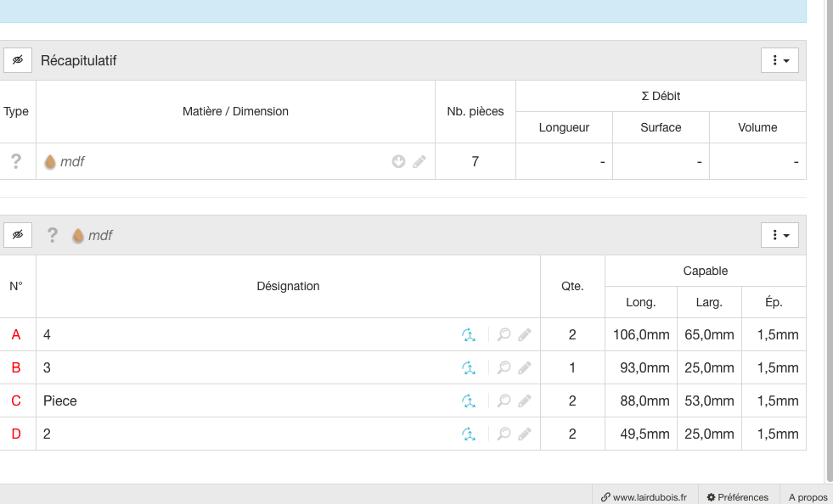This screenshot has height=504, width=833.
Task: Highlight part A using the magnifier icon
Action: click(504, 334)
